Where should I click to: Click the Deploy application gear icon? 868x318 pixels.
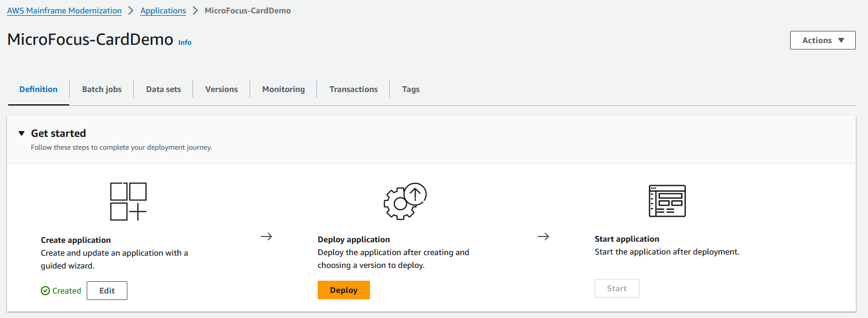(x=405, y=202)
